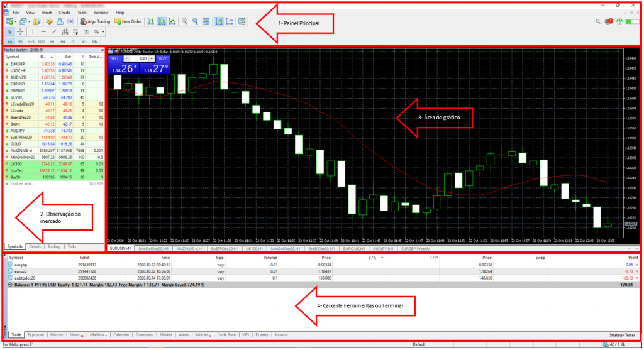The height and width of the screenshot is (350, 644).
Task: Switch to D1 timeframe
Action: [74, 42]
